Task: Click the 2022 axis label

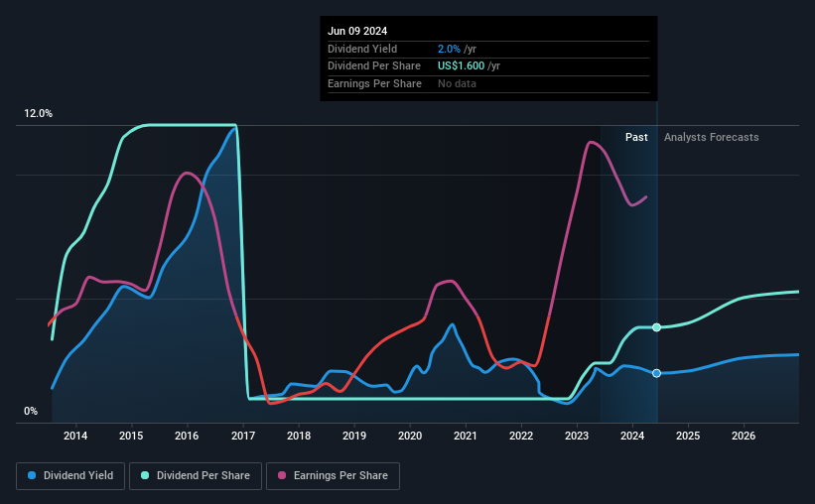Action: coord(521,436)
